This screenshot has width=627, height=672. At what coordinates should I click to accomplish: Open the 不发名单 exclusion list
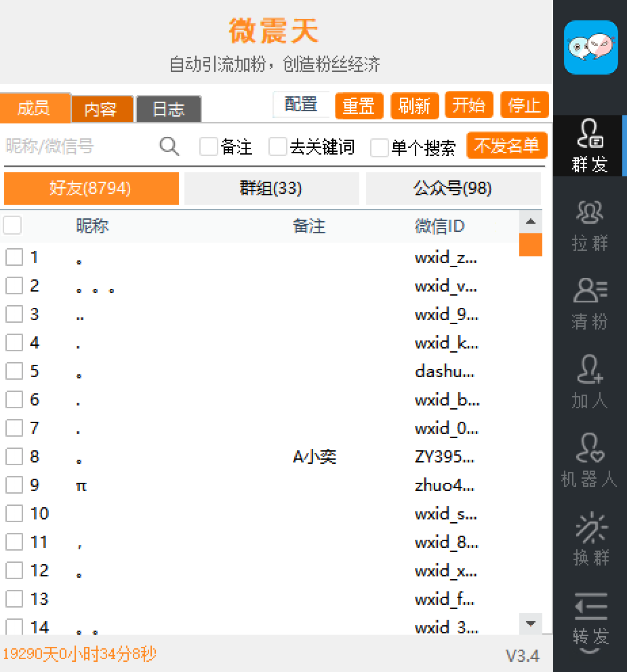click(506, 145)
